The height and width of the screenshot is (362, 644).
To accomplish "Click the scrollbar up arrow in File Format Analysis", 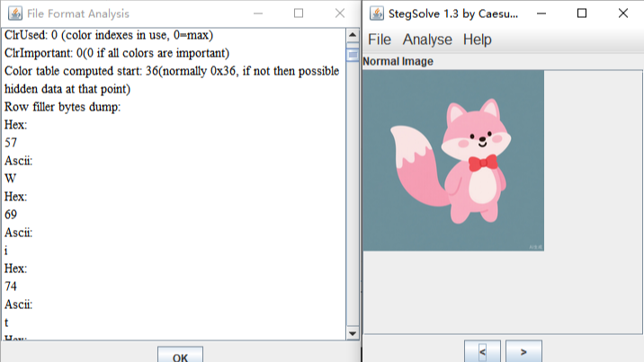I will click(353, 35).
